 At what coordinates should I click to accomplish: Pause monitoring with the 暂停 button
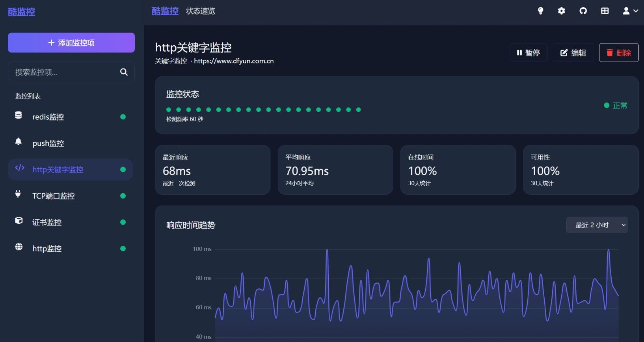click(529, 53)
